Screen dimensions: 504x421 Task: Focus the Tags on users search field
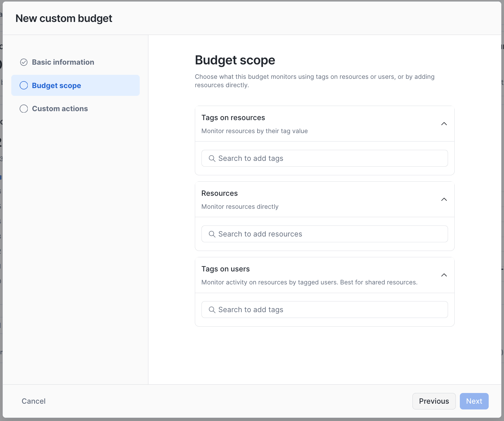(324, 310)
